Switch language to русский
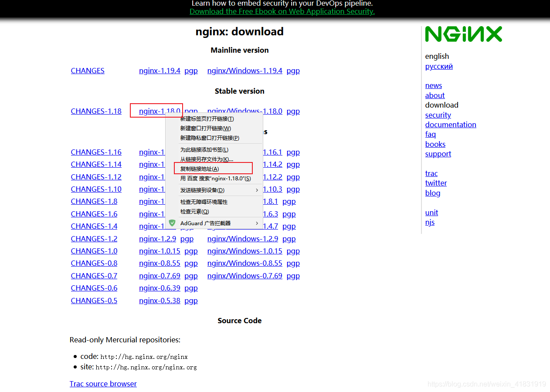 click(x=439, y=66)
